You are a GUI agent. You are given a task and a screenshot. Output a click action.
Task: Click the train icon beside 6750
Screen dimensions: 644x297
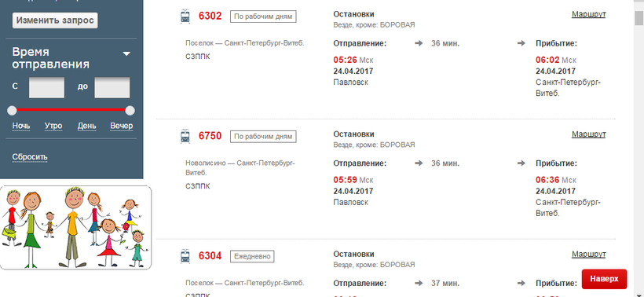pos(185,137)
